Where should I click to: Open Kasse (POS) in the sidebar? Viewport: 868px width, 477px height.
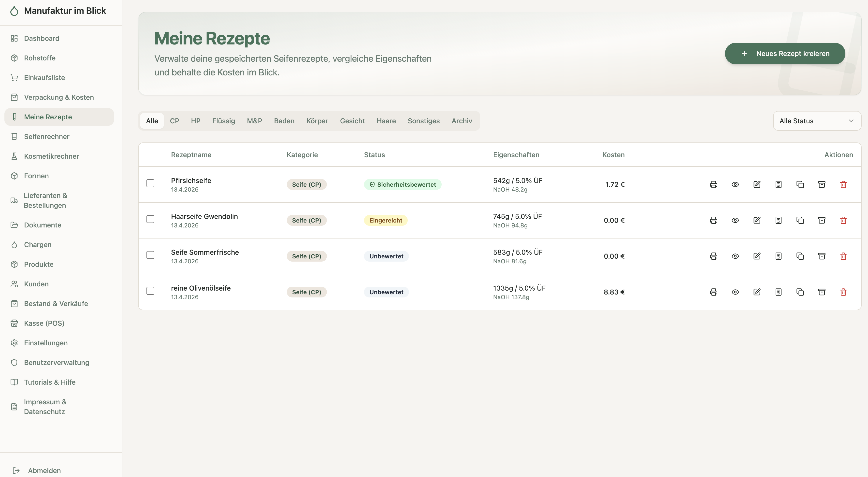[x=59, y=323]
